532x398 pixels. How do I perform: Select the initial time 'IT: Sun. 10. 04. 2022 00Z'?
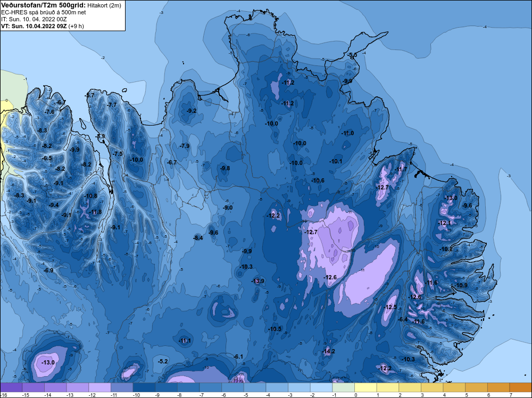pyautogui.click(x=34, y=19)
